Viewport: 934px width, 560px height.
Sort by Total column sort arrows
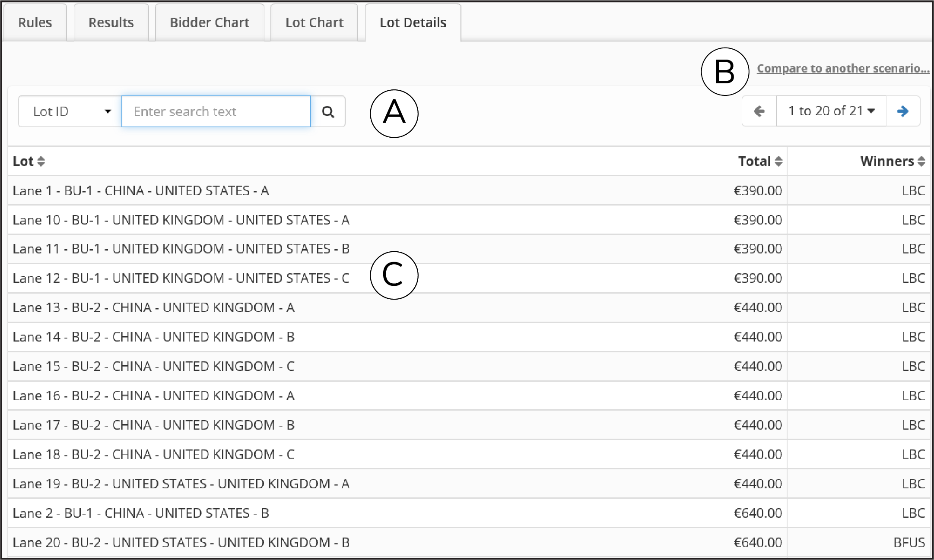click(x=778, y=161)
